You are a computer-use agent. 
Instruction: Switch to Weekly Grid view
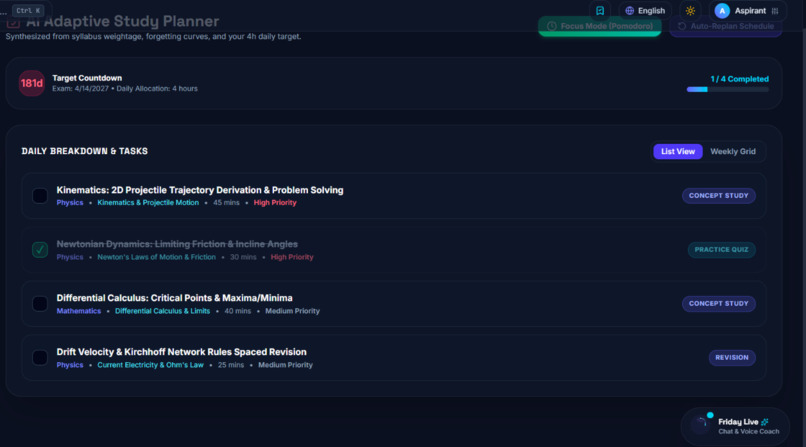[732, 152]
